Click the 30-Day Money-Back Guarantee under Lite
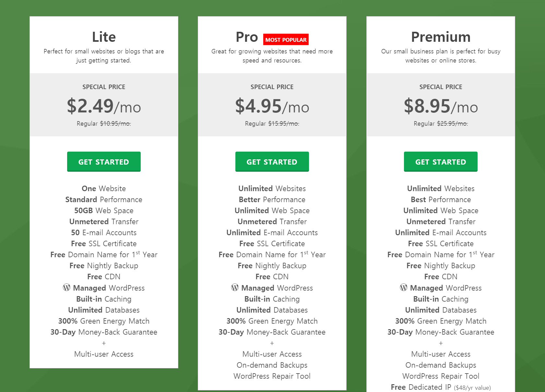The image size is (545, 392). [103, 332]
